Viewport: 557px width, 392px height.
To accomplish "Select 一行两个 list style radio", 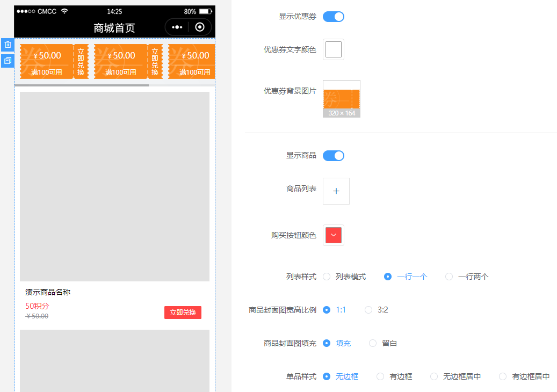I will (449, 277).
